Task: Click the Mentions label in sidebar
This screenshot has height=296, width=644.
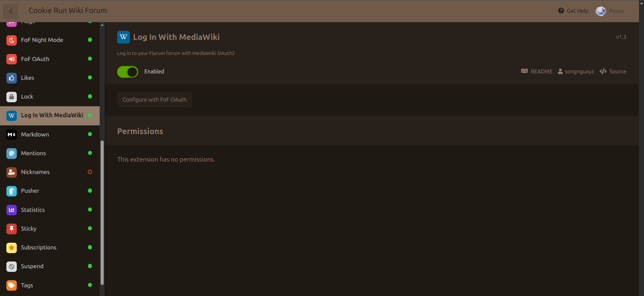Action: tap(34, 153)
